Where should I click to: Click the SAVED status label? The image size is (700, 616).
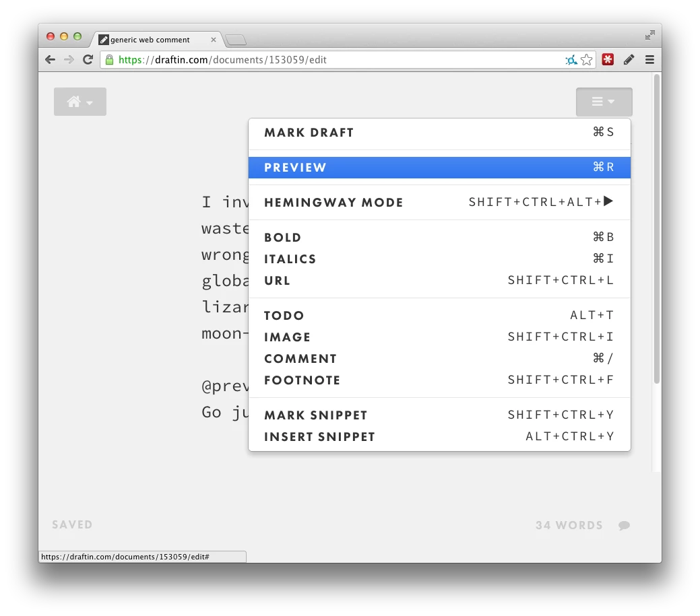pos(72,524)
